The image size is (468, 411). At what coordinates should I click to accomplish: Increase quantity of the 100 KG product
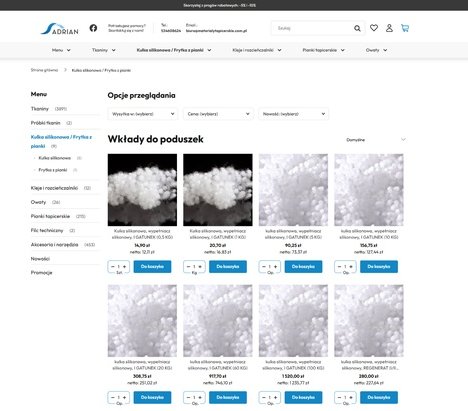(276, 397)
